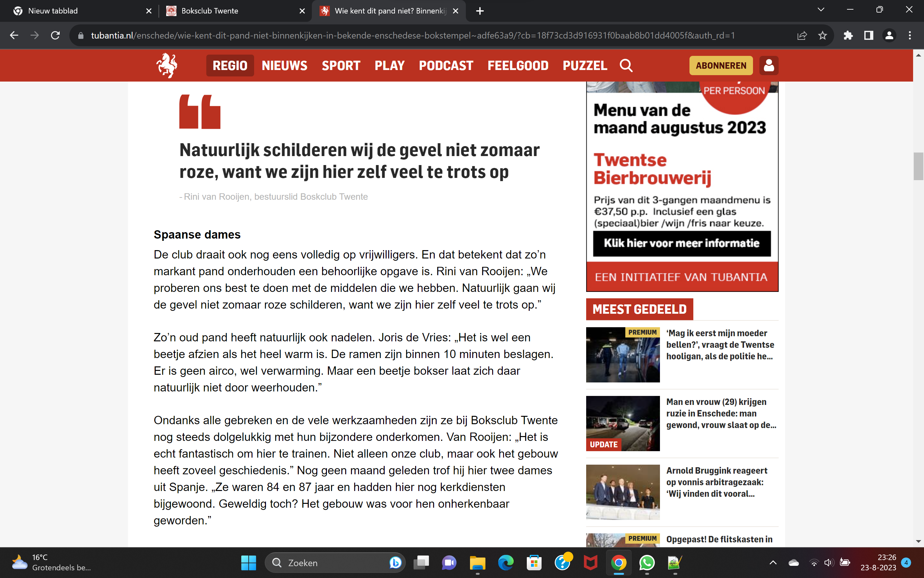Click the police hooligan article thumbnail
The image size is (924, 578).
[623, 355]
